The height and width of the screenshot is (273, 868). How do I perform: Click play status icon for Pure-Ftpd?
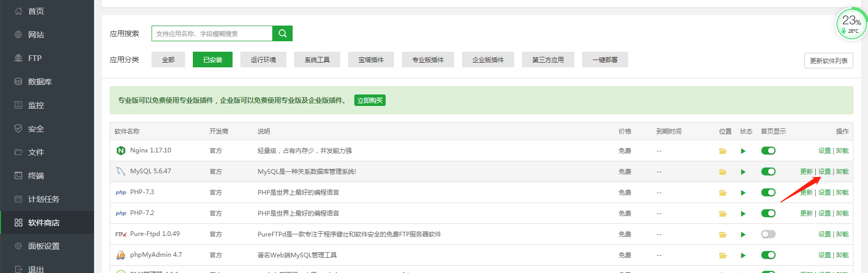tap(743, 234)
